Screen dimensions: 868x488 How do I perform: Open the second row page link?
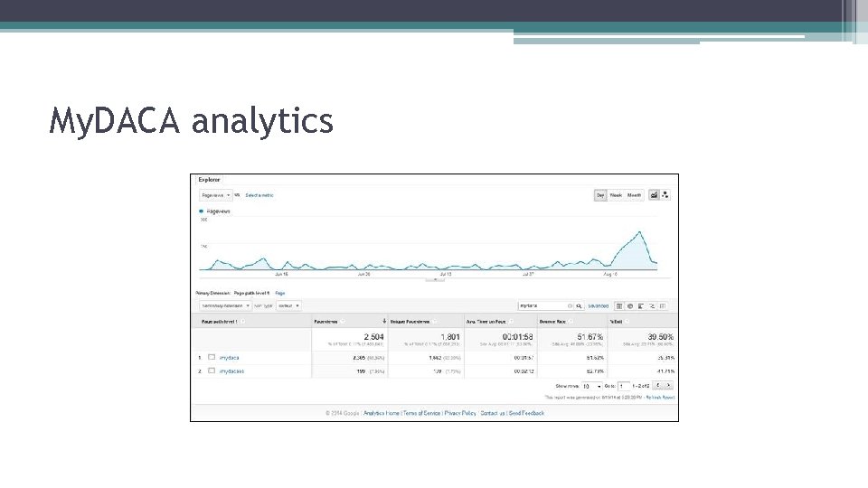(x=231, y=371)
